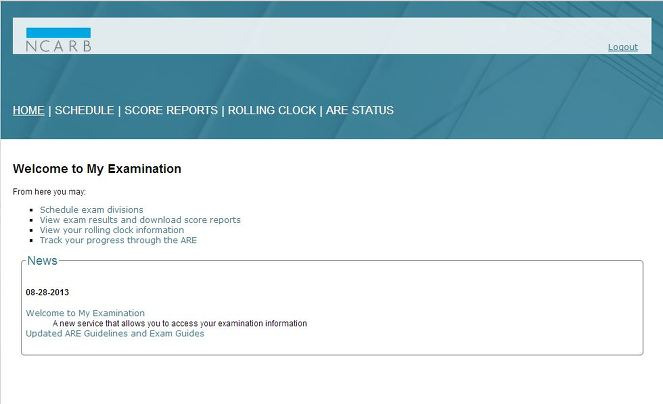Image resolution: width=663 pixels, height=404 pixels.
Task: Click the Welcome to My Examination heading
Action: pyautogui.click(x=97, y=169)
